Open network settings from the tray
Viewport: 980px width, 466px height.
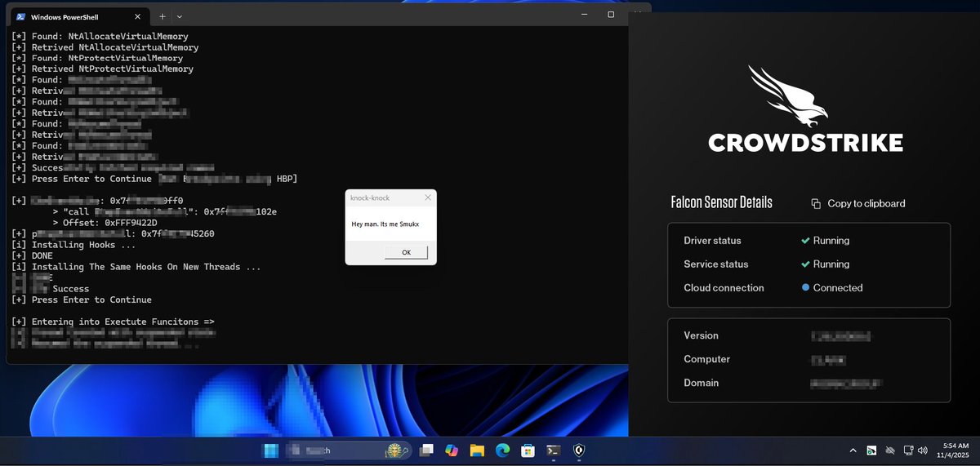(x=907, y=450)
